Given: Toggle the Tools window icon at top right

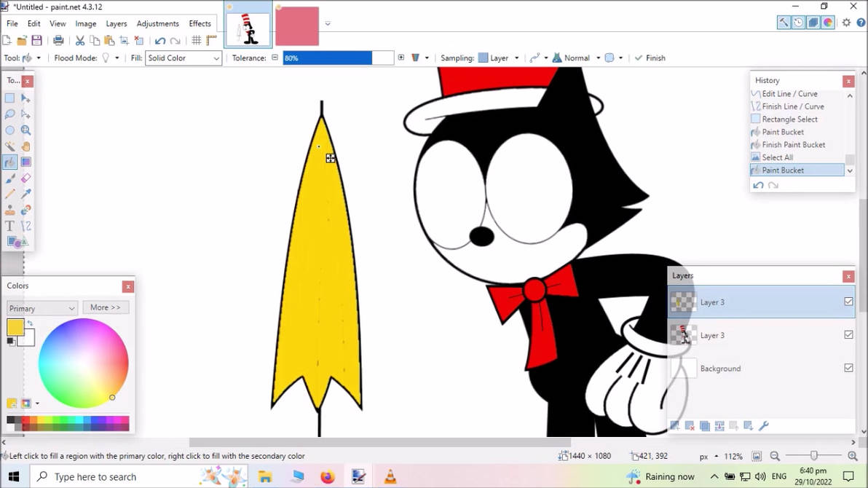Looking at the screenshot, I should (784, 23).
